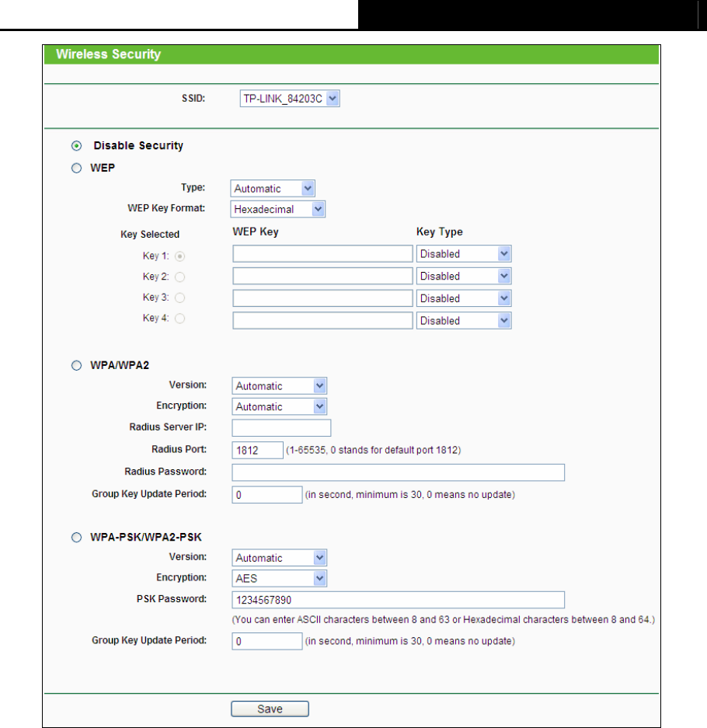Click the WEP Key Format label

click(x=166, y=208)
